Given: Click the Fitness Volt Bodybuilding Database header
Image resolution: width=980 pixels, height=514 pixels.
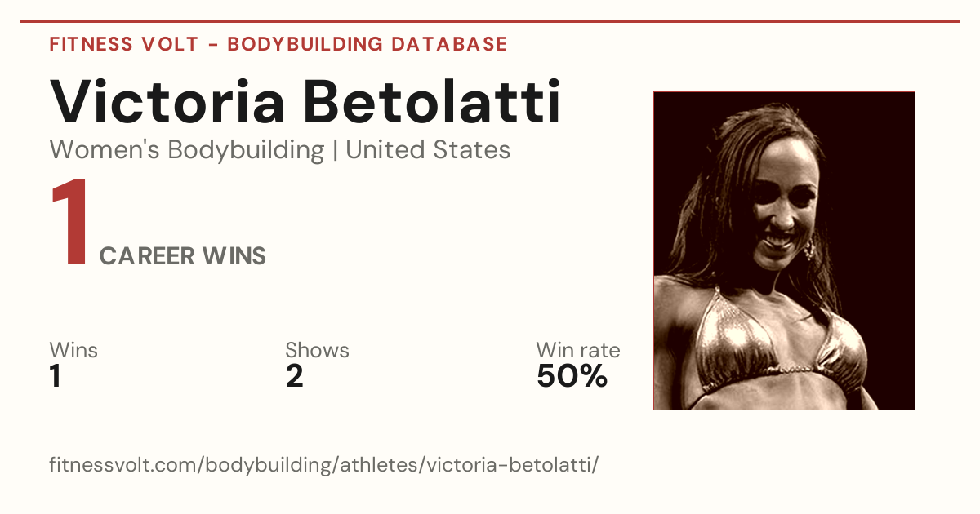Looking at the screenshot, I should click(278, 44).
